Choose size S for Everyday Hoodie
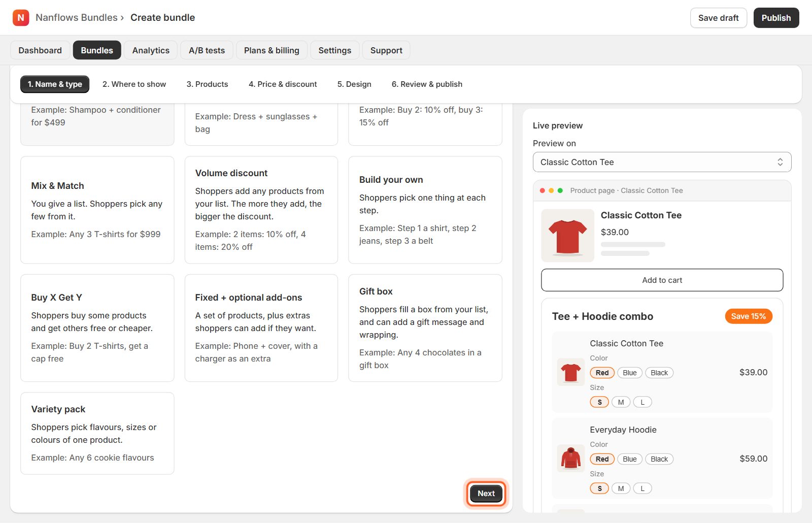 599,488
